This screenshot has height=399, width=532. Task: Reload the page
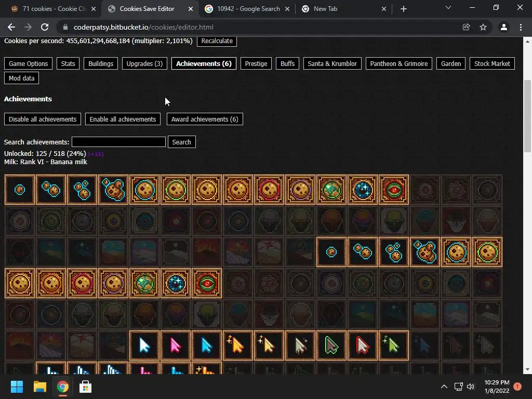click(45, 27)
